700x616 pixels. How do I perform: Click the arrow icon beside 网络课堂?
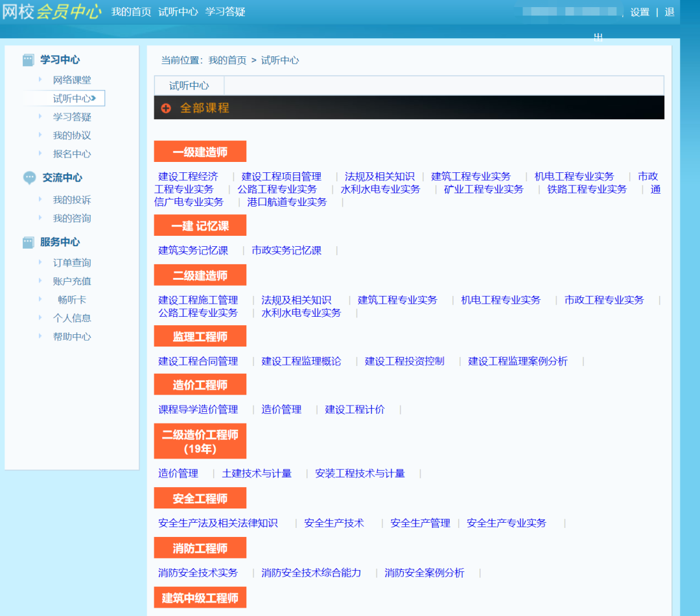coord(40,80)
